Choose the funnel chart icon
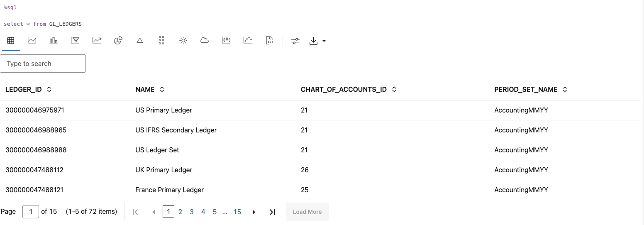 pyautogui.click(x=75, y=41)
